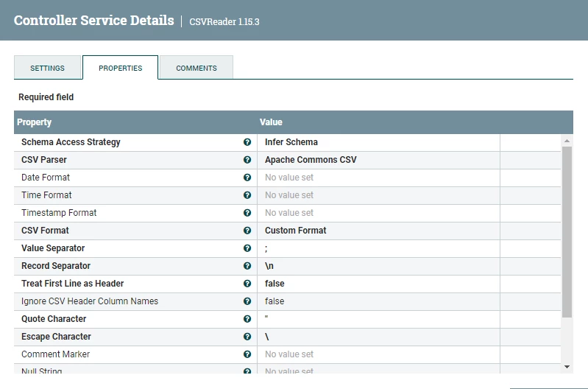Set a value for Date Format
This screenshot has width=588, height=389.
tap(378, 178)
